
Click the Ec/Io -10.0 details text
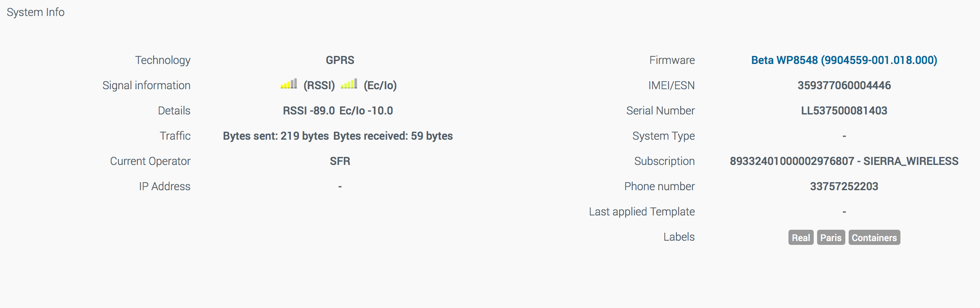click(x=366, y=111)
